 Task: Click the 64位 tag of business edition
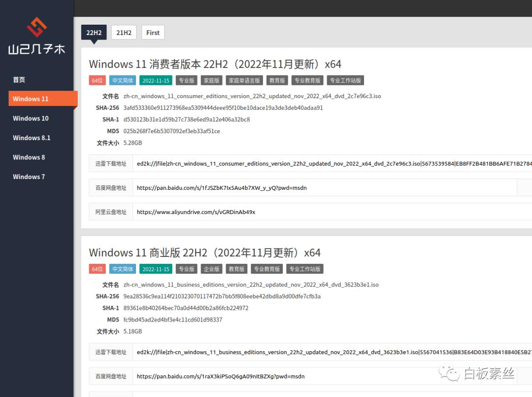point(98,269)
